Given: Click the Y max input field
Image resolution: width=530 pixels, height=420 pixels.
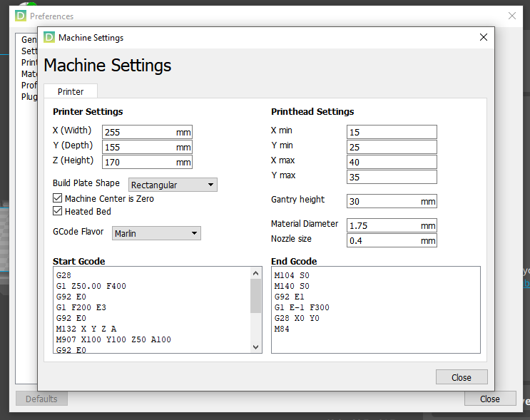Looking at the screenshot, I should [x=392, y=177].
